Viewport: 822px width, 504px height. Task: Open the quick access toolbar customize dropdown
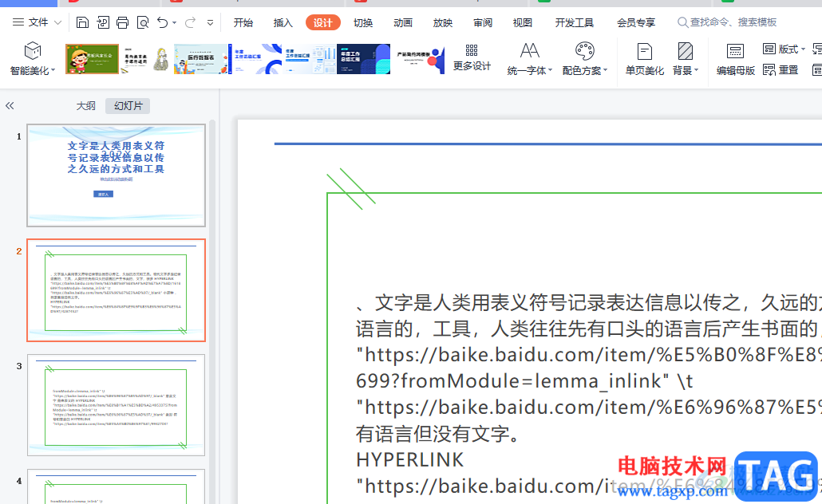[x=210, y=23]
